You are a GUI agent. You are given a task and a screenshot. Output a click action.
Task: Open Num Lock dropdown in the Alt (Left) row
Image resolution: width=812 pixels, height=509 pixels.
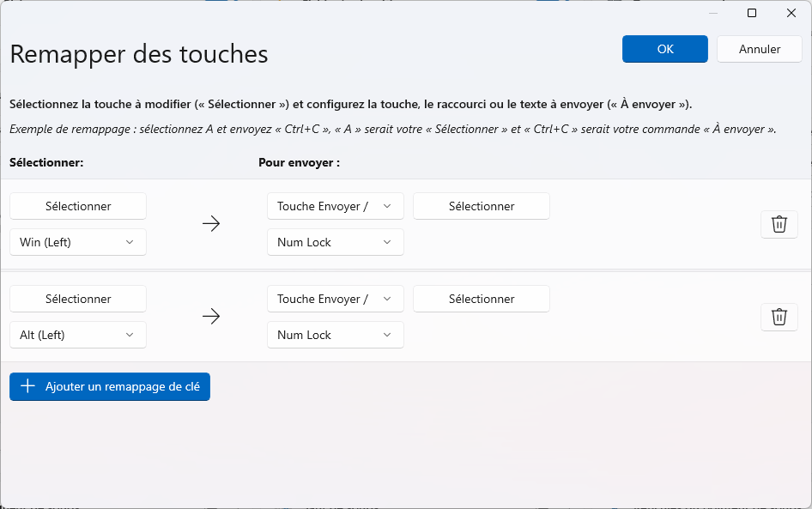point(335,335)
